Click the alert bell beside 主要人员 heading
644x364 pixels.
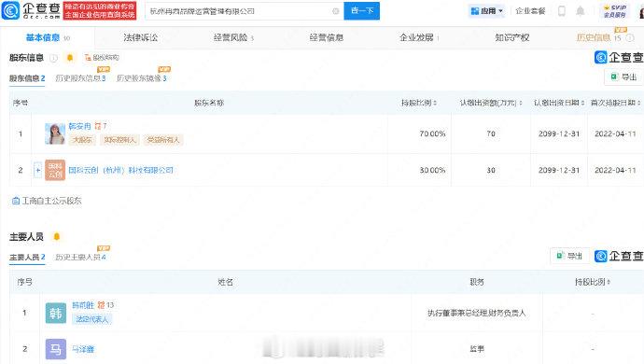point(57,237)
